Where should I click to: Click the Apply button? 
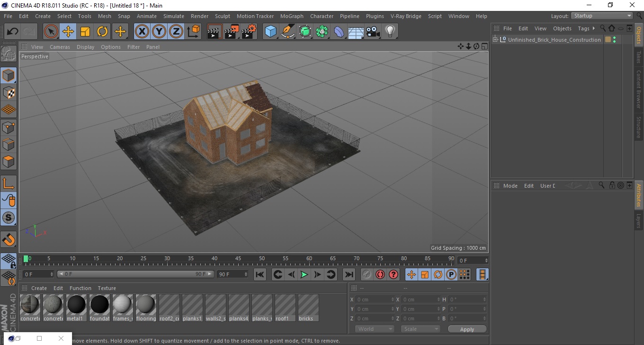pyautogui.click(x=467, y=329)
